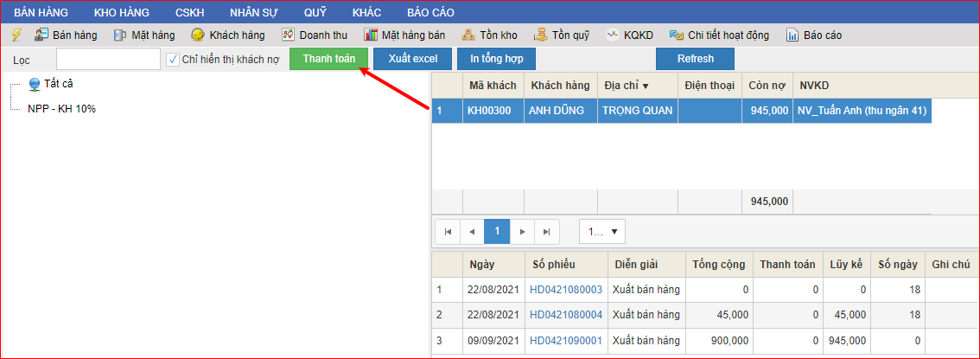Select the ANH DŨNG customer cell
Viewport: 980px width, 359px height.
click(561, 112)
